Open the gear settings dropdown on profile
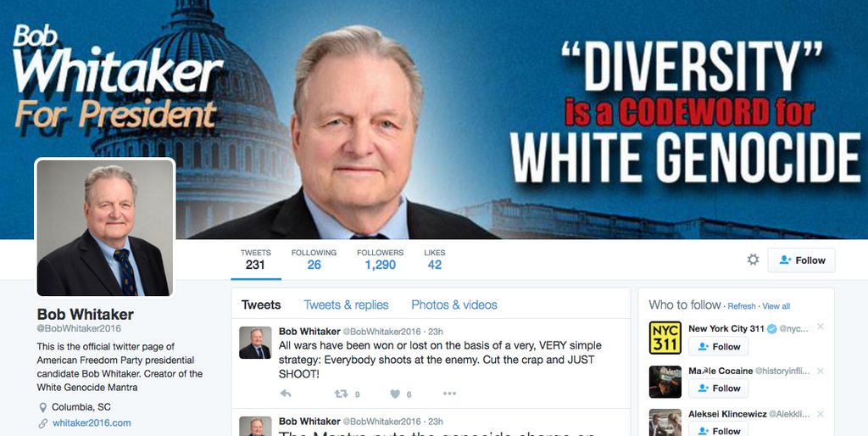The width and height of the screenshot is (868, 436). (x=753, y=260)
